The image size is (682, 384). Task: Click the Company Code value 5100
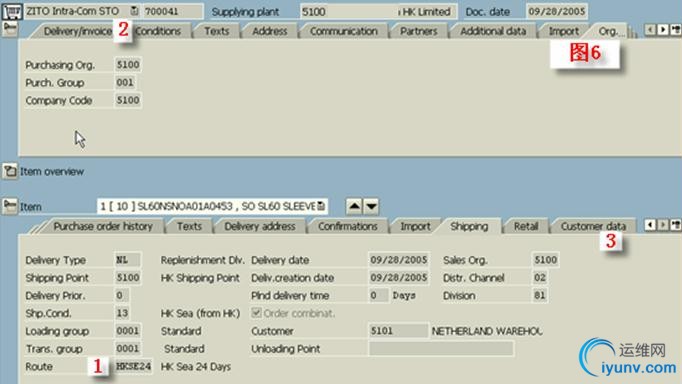click(x=128, y=100)
